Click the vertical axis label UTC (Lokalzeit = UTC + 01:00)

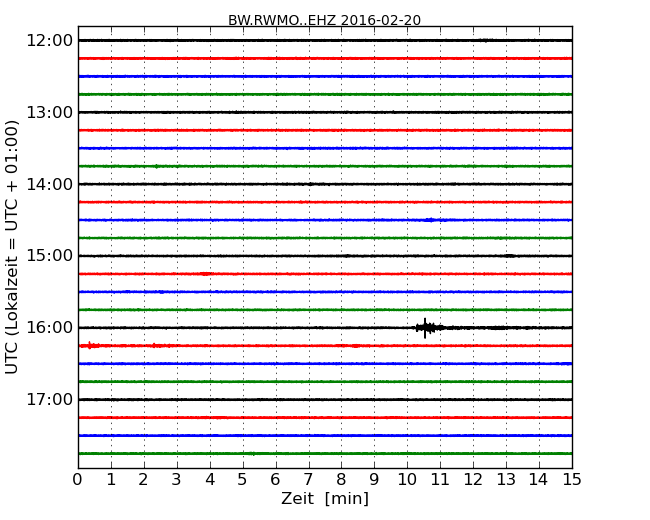12,247
